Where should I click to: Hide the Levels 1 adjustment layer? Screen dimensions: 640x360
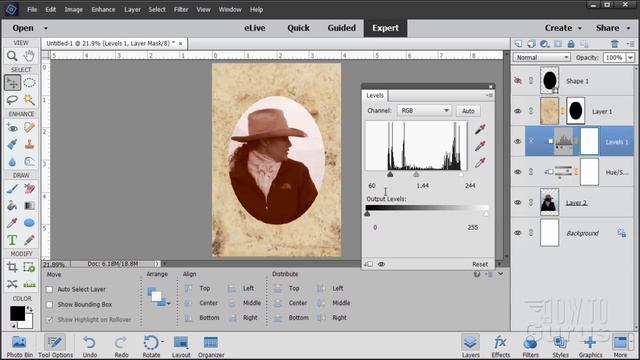point(518,142)
